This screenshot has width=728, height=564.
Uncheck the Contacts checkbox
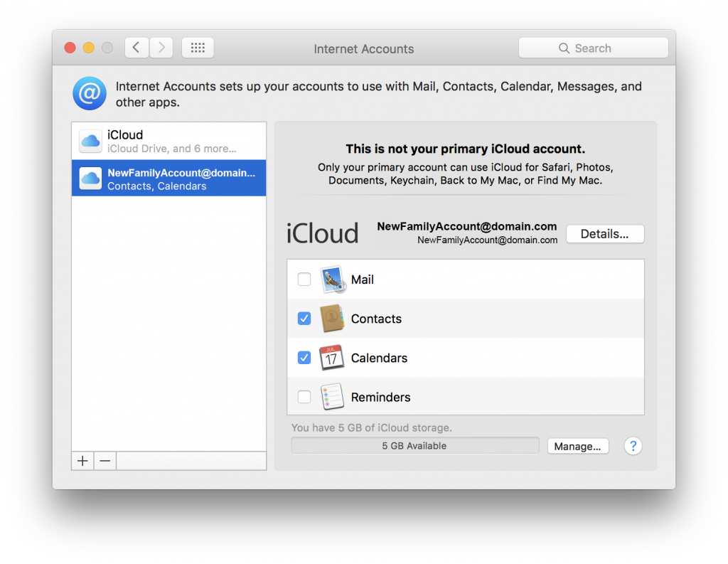tap(304, 319)
